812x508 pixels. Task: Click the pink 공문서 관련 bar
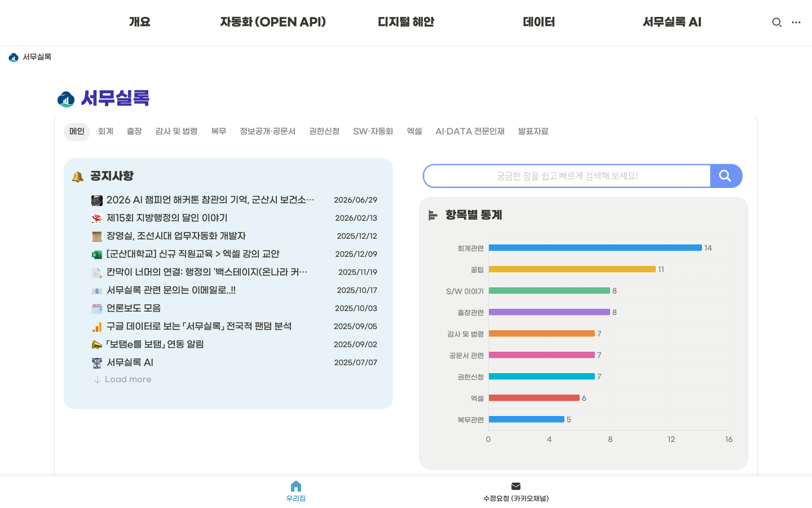542,355
